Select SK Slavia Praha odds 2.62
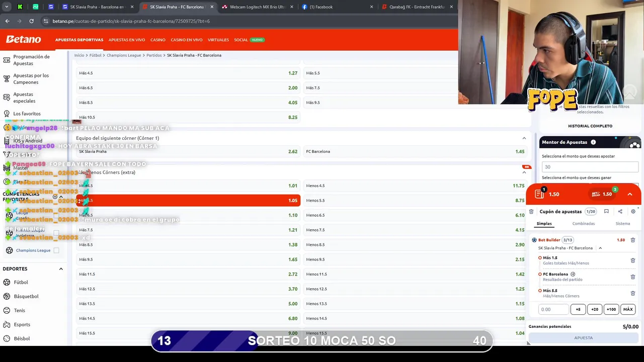This screenshot has height=362, width=644. (x=188, y=151)
